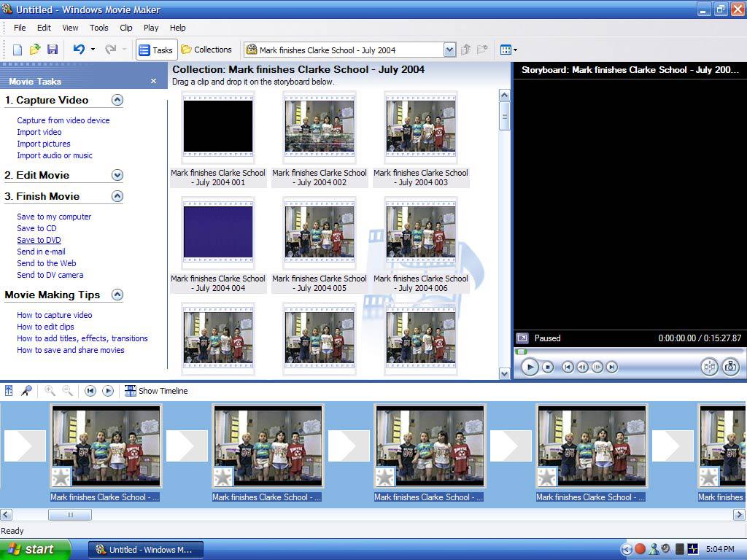Click the Play button in the monitor
Screen dimensions: 747x560
530,367
